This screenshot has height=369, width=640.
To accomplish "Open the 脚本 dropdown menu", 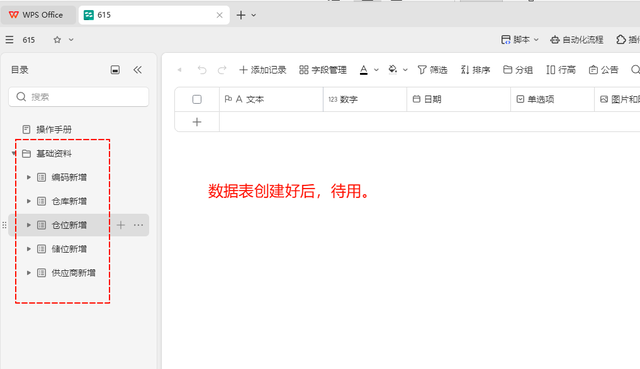I will pos(520,40).
